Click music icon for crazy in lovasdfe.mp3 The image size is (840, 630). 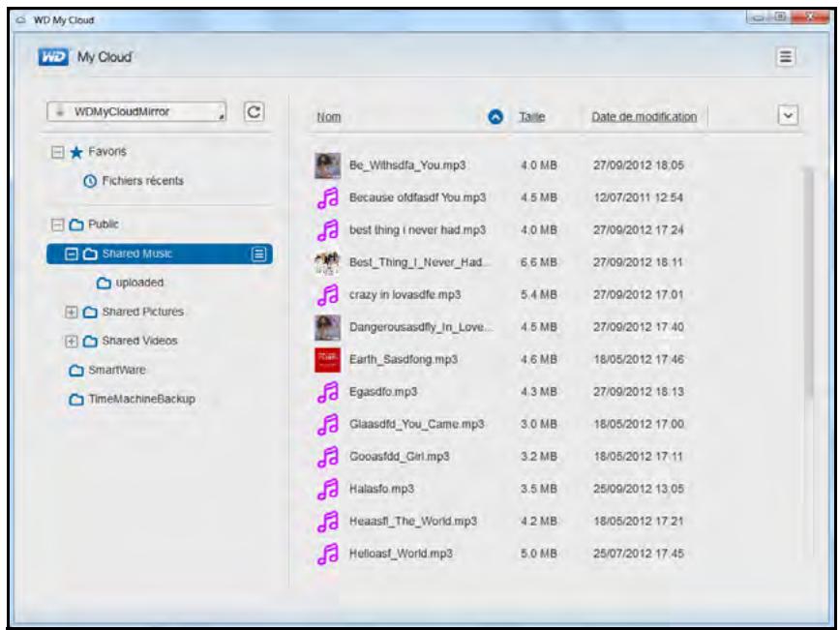[x=328, y=294]
